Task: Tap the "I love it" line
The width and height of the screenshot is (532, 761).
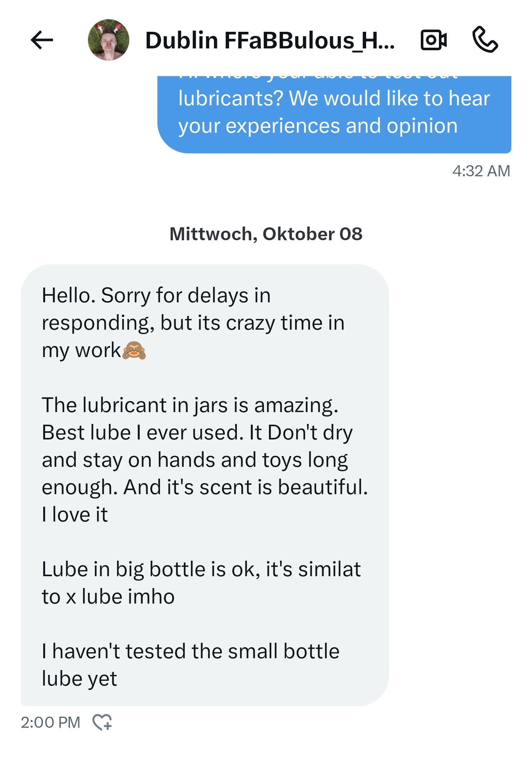Action: pos(75,514)
